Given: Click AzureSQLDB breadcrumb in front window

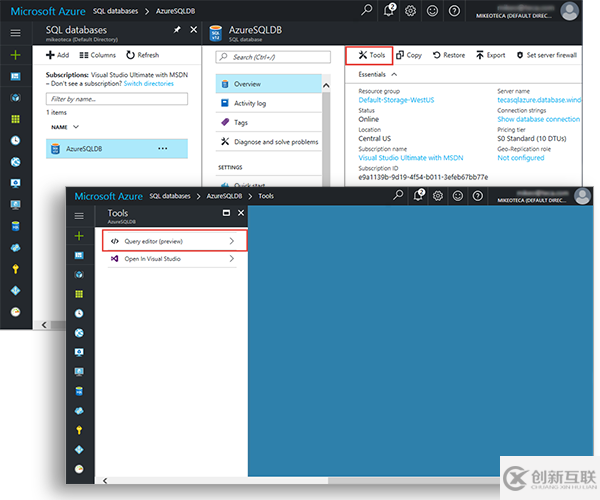Looking at the screenshot, I should tap(224, 196).
